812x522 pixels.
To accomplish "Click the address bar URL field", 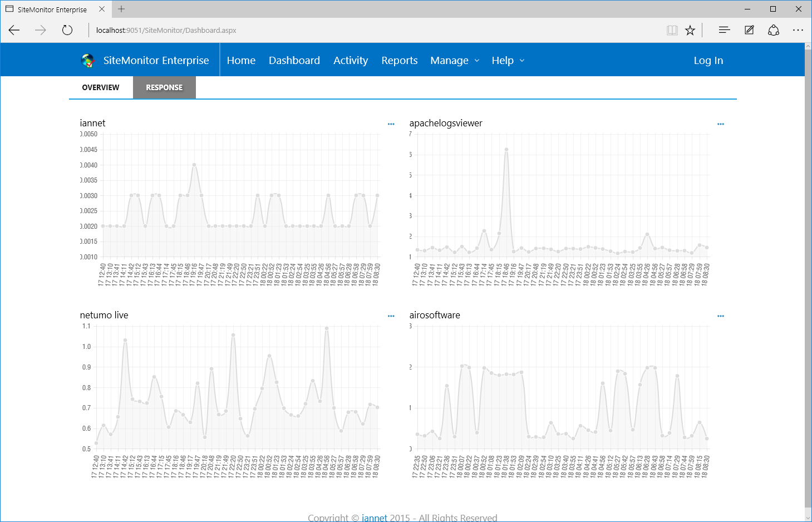I will [x=373, y=30].
